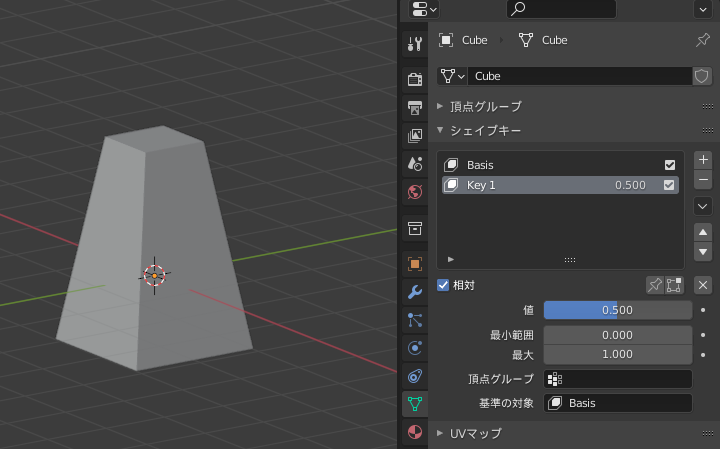Open the Physics properties tab
The width and height of the screenshot is (720, 449).
tap(415, 348)
